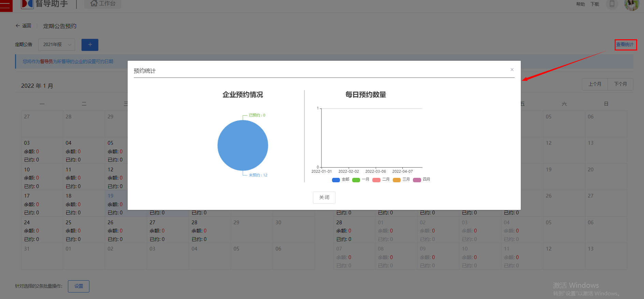The height and width of the screenshot is (299, 644).
Task: Click the 督导助手 logo
Action: click(x=44, y=4)
